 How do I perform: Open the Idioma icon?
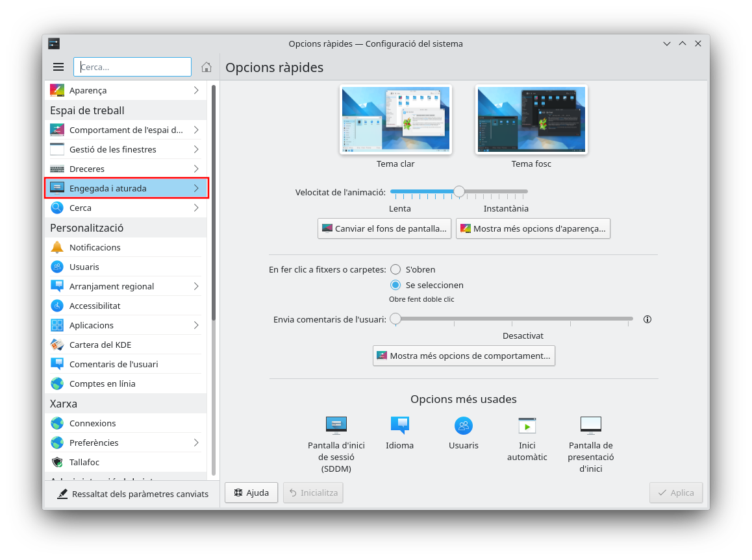pos(399,425)
